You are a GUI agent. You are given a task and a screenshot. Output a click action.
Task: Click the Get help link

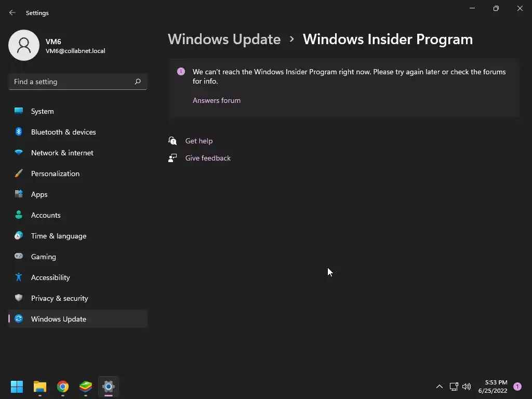199,141
